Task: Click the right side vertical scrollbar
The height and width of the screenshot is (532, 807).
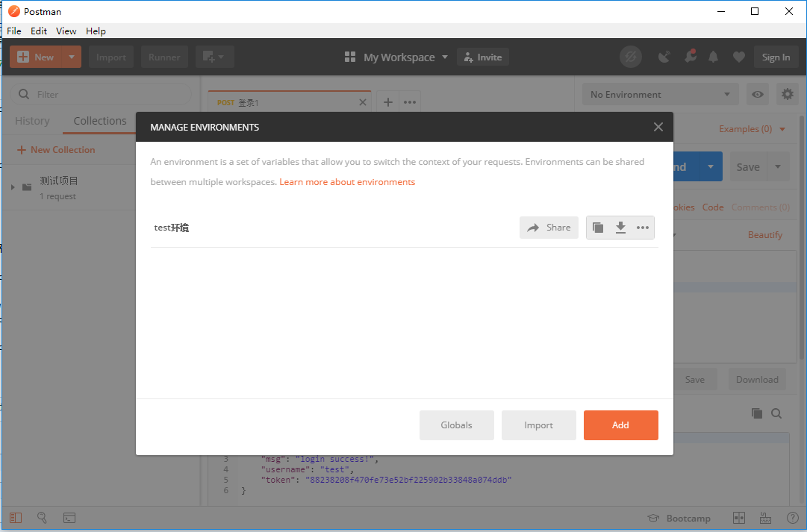Action: (801, 238)
